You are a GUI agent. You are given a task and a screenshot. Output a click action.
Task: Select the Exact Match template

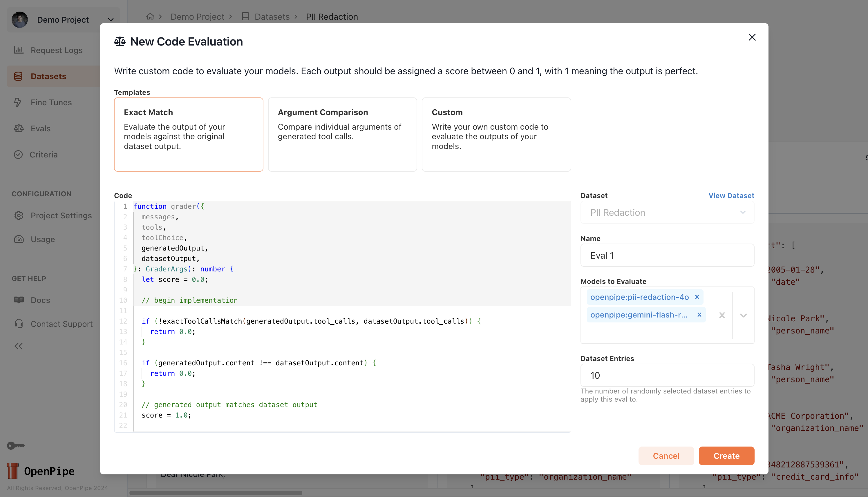pos(189,135)
